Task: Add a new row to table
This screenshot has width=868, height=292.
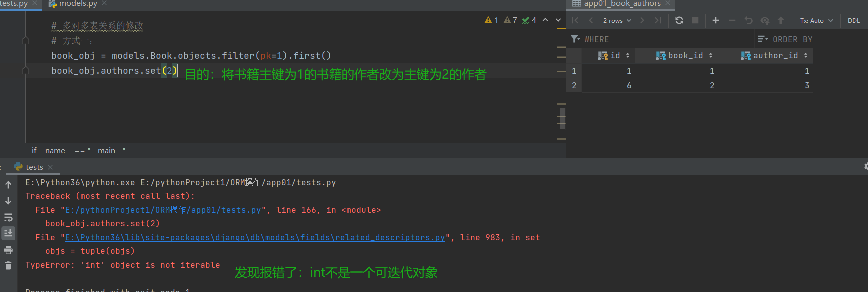Action: [x=715, y=20]
